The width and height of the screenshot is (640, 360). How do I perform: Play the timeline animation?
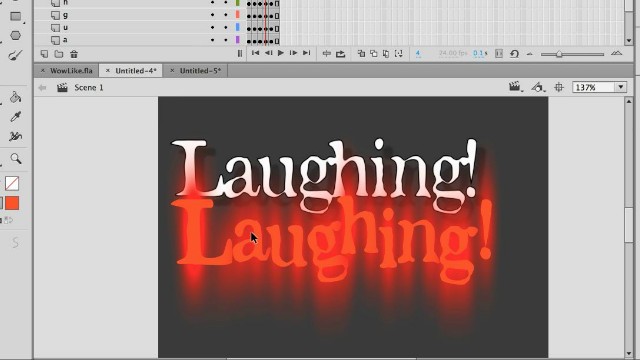click(281, 53)
